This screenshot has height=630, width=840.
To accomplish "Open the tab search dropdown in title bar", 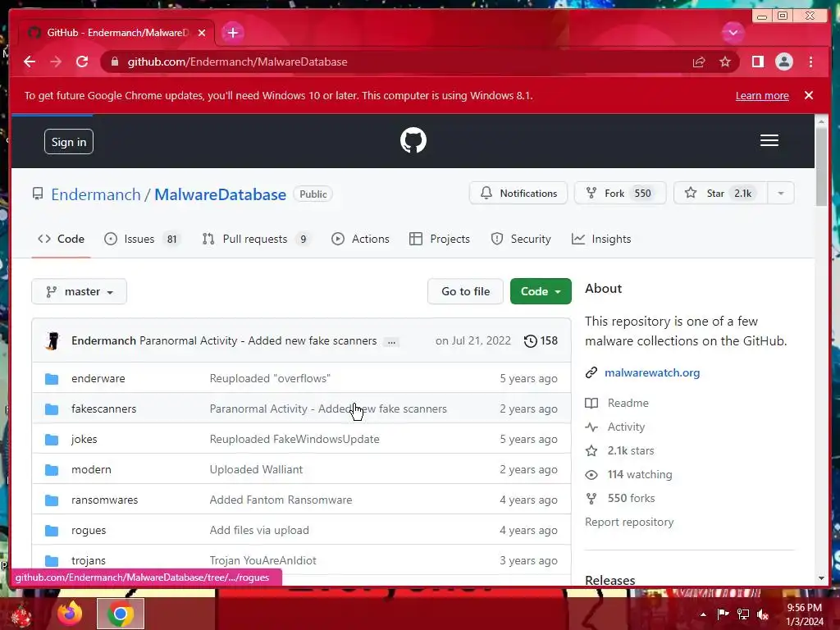I will (733, 33).
